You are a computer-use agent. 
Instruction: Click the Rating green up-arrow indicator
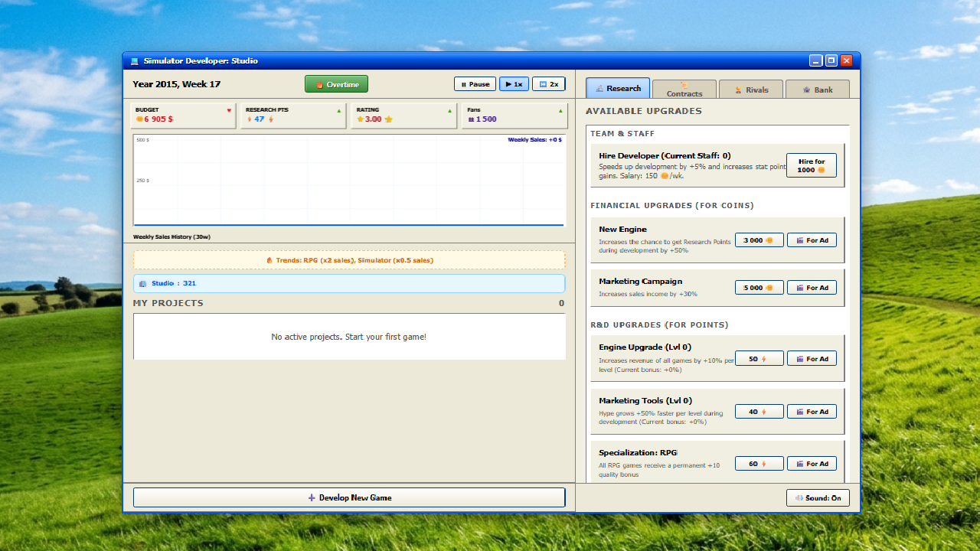click(449, 110)
